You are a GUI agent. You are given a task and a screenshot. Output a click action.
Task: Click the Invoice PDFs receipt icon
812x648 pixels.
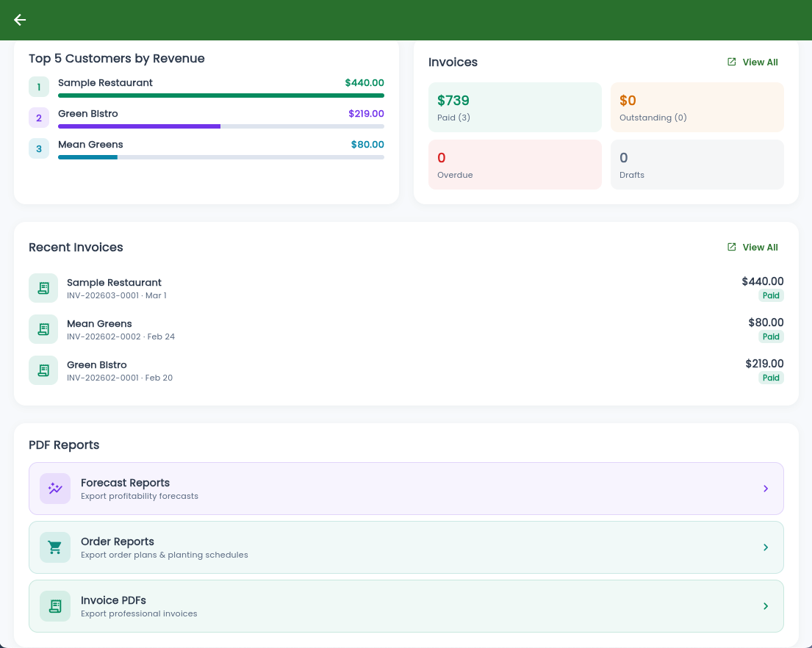pos(55,606)
